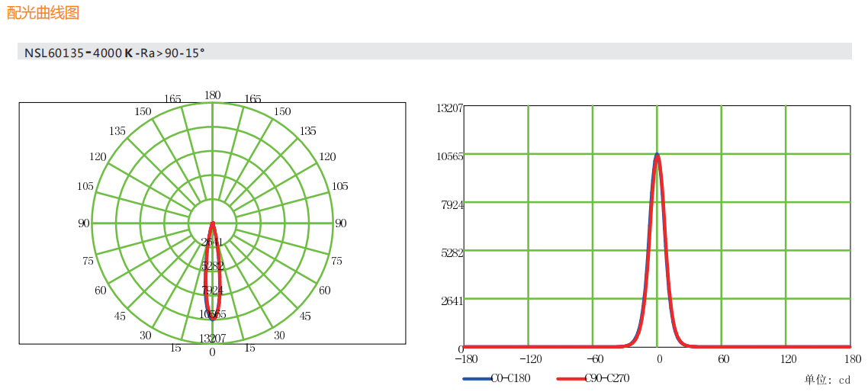Click the 7924 value on line chart y-axis
The height and width of the screenshot is (392, 868).
(x=452, y=204)
